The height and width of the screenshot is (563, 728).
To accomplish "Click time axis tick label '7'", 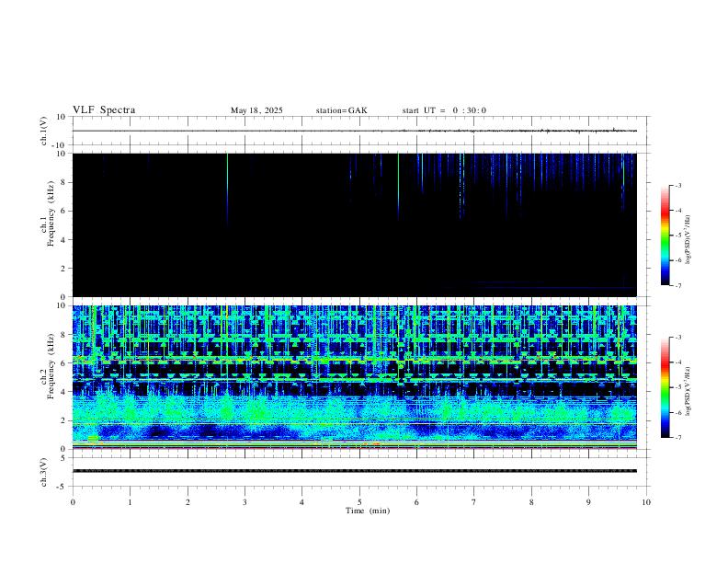I will coord(474,502).
